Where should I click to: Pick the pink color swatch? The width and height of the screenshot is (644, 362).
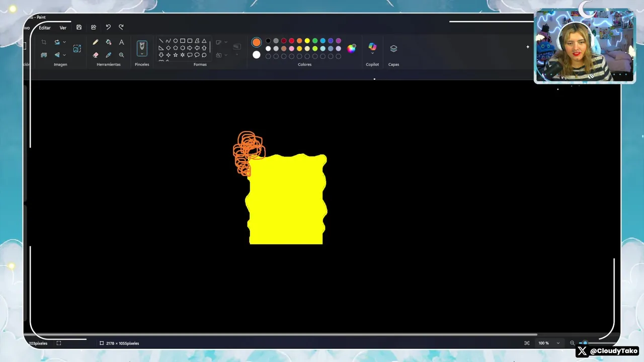coord(291,49)
